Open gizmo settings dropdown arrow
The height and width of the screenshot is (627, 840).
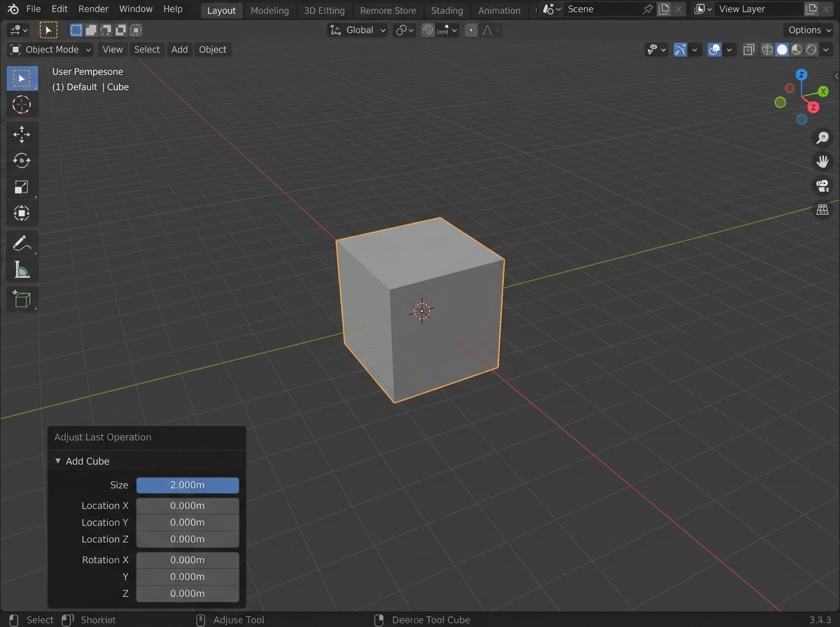point(695,50)
